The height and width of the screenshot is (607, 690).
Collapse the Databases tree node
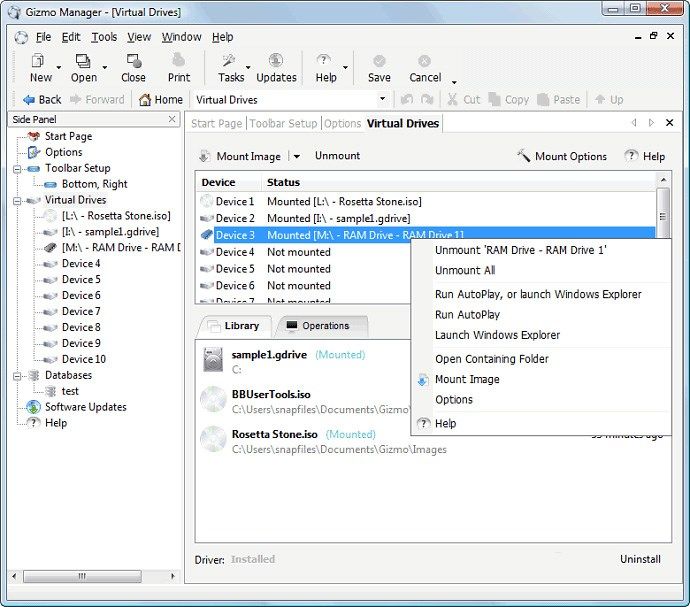tap(17, 376)
